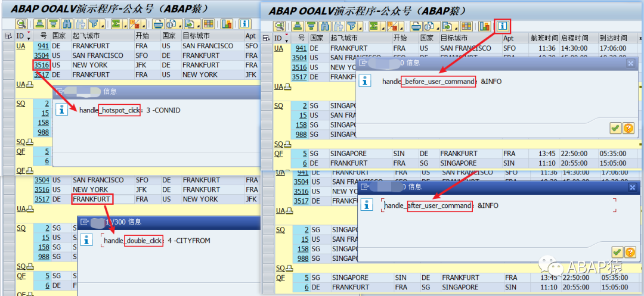644x296 pixels.
Task: Open Total dropdown arrow in left toolbar
Action: pos(125,24)
